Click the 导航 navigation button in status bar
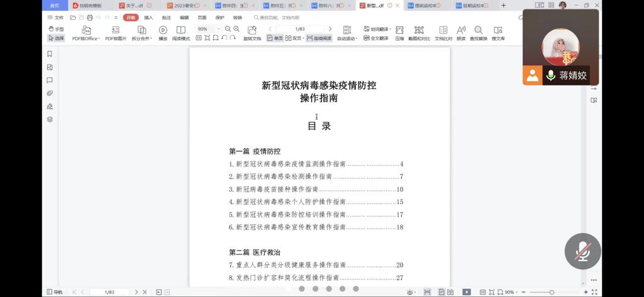 55,292
